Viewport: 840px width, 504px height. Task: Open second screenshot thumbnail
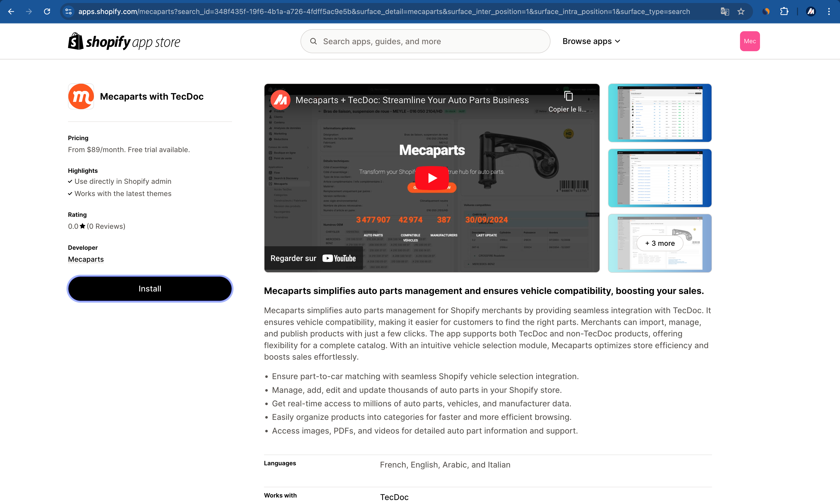tap(659, 178)
